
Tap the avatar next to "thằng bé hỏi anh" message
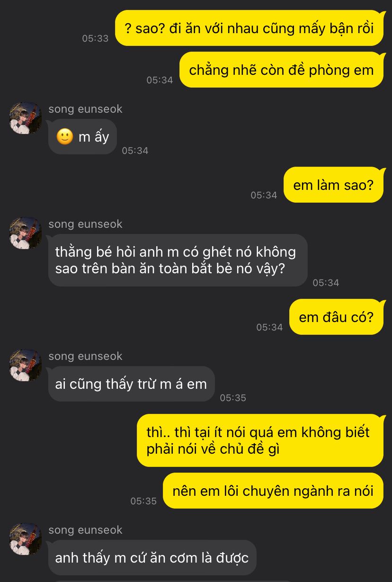pos(26,233)
